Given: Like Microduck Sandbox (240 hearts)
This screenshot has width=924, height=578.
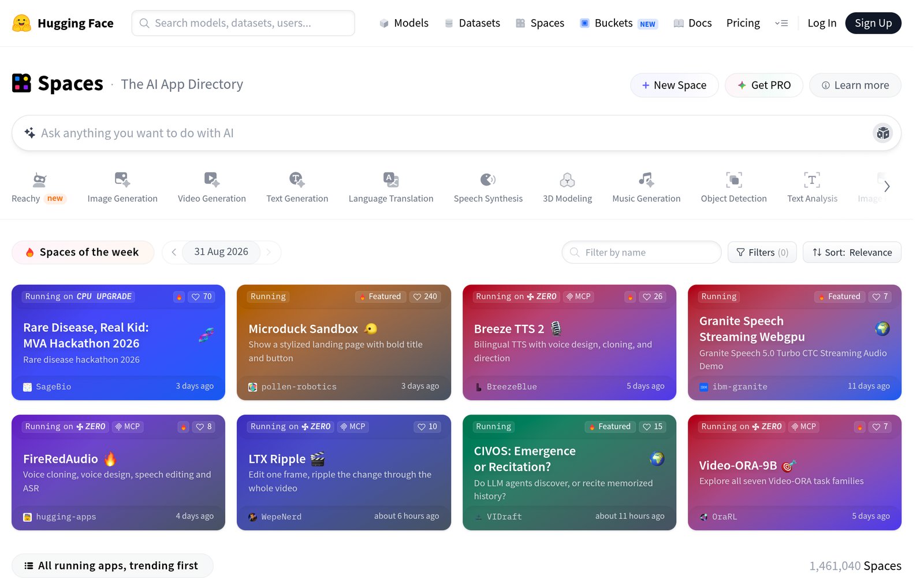Looking at the screenshot, I should (425, 297).
